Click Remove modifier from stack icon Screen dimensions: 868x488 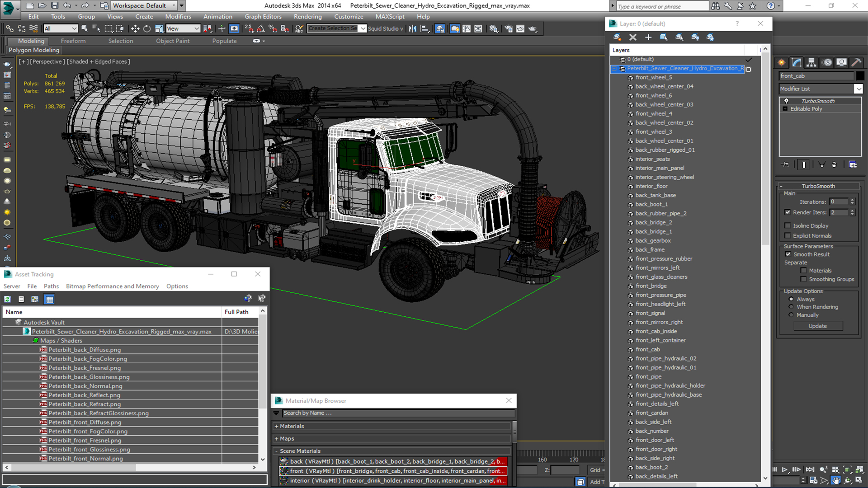(834, 164)
